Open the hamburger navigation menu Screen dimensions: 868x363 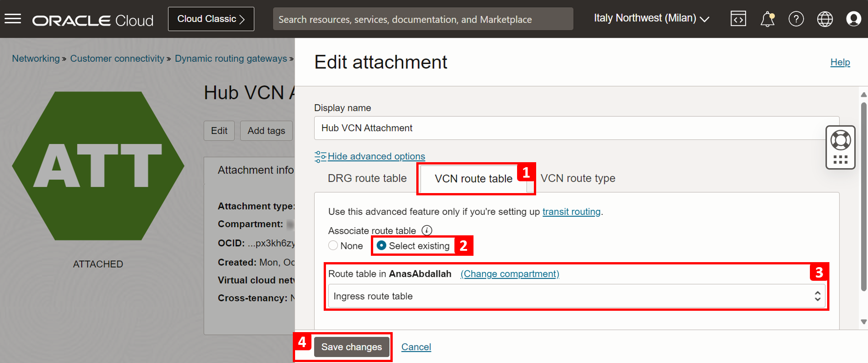(13, 19)
